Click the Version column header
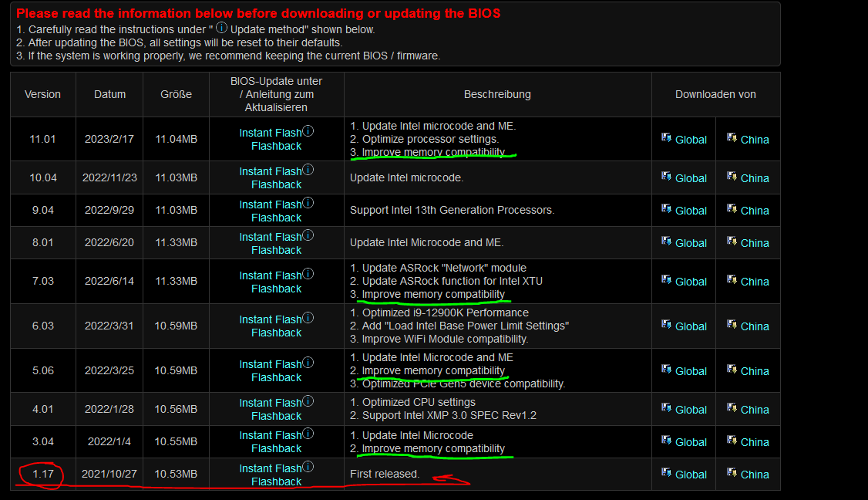 point(42,94)
